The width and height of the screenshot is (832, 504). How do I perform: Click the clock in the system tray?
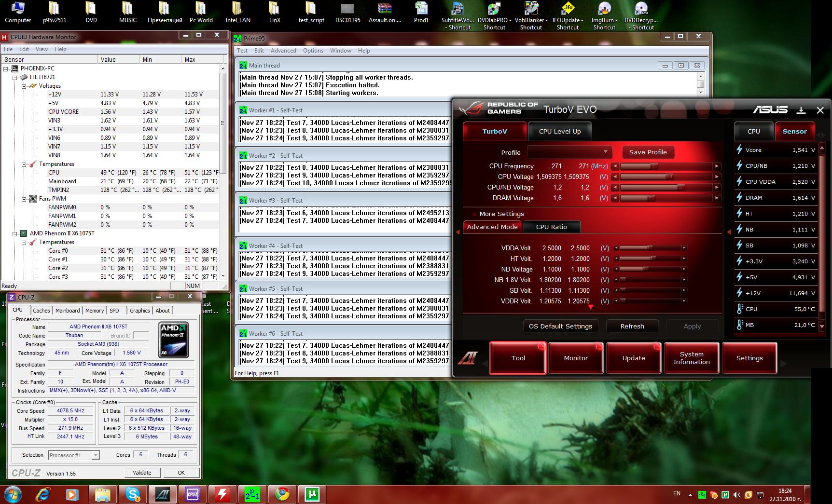pyautogui.click(x=785, y=495)
